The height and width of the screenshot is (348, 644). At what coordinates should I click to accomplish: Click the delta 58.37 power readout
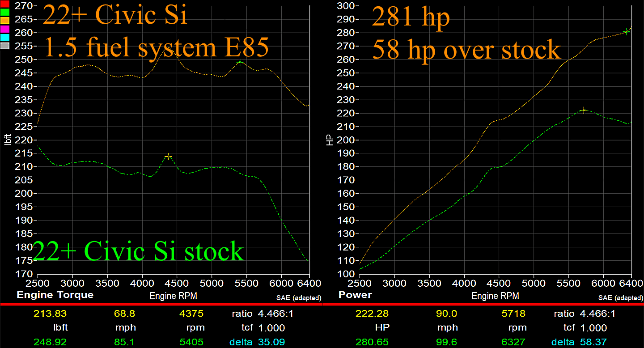click(x=580, y=343)
